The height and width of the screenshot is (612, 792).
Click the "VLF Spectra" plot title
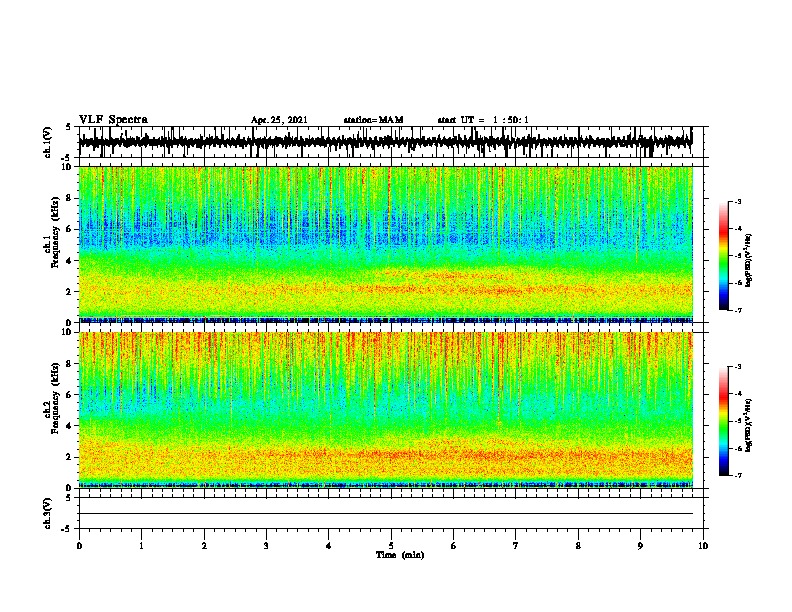pyautogui.click(x=113, y=120)
